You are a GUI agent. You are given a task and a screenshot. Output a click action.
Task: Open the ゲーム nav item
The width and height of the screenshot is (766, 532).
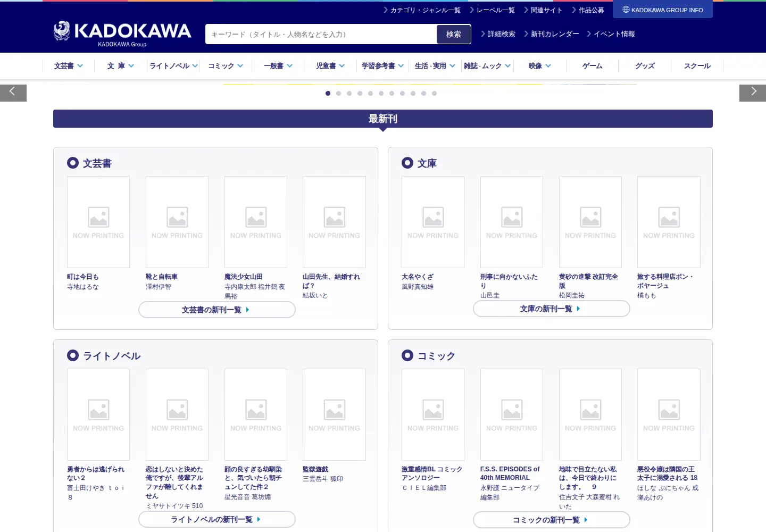pos(592,66)
